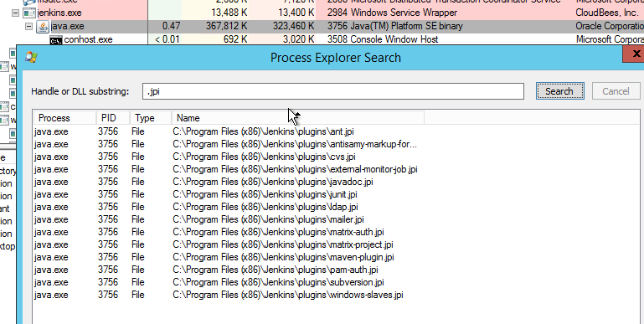
Task: Select the javadoc.jpi result row
Action: (x=229, y=182)
